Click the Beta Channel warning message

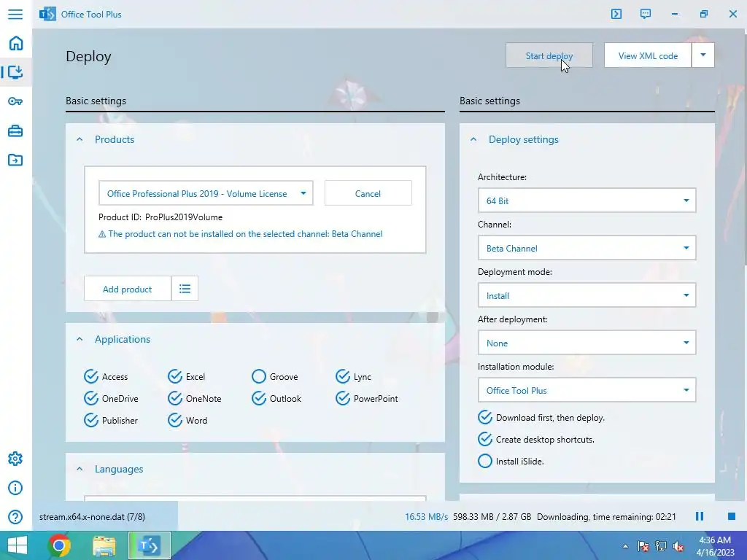click(241, 234)
